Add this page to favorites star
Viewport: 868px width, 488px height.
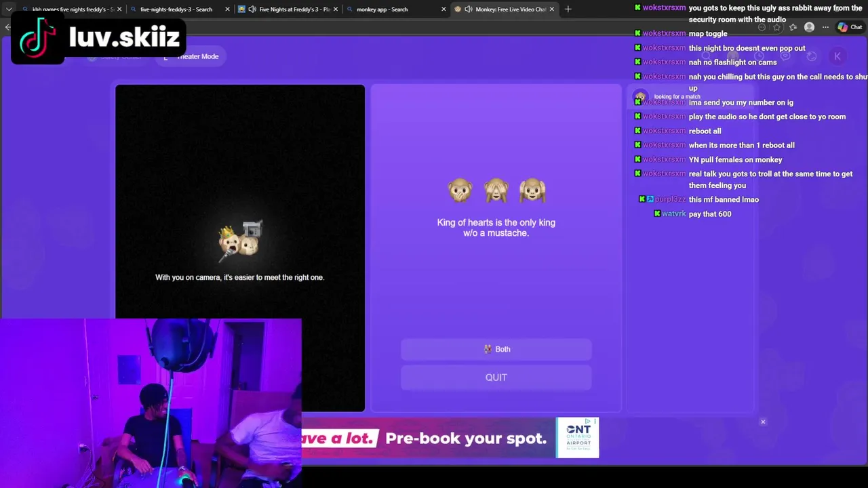click(x=777, y=27)
